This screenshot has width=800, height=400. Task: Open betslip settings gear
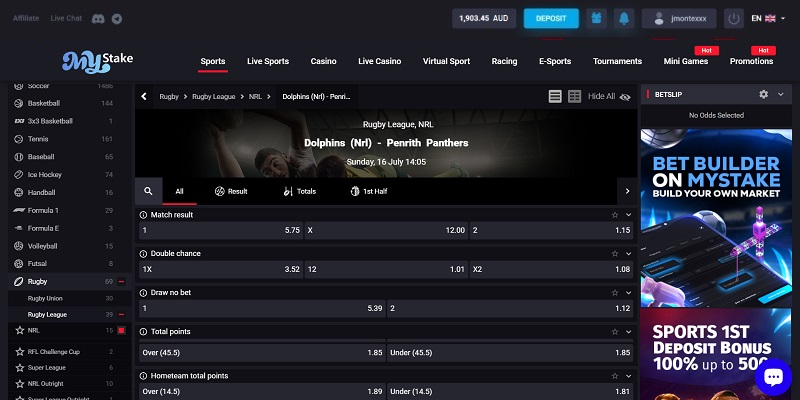click(x=763, y=94)
